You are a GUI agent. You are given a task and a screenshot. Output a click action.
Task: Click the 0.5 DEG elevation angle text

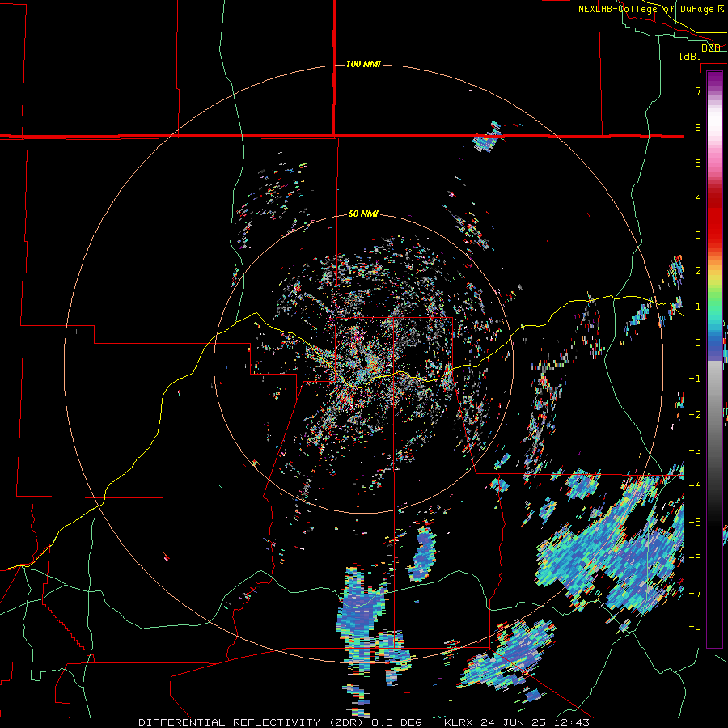coord(397,722)
